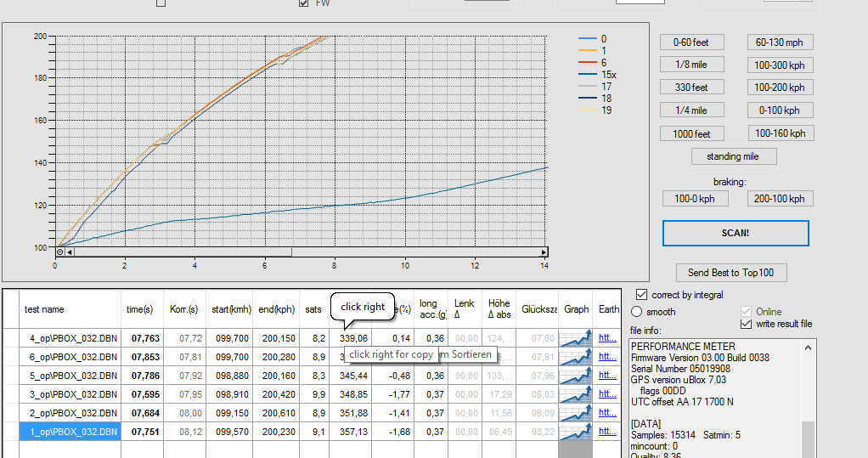This screenshot has height=458, width=868.
Task: Sort by Korr.(s) column header
Action: tap(184, 309)
